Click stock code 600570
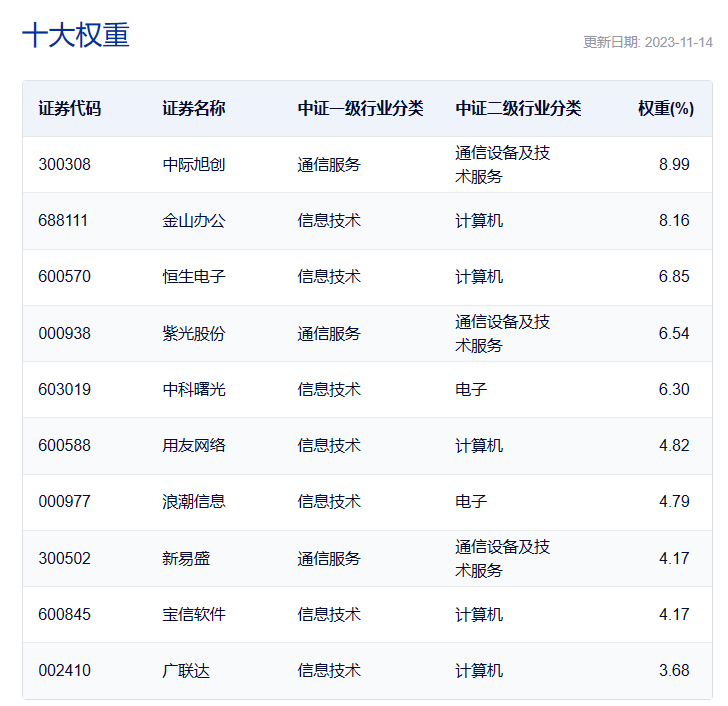This screenshot has width=728, height=706. click(x=65, y=277)
